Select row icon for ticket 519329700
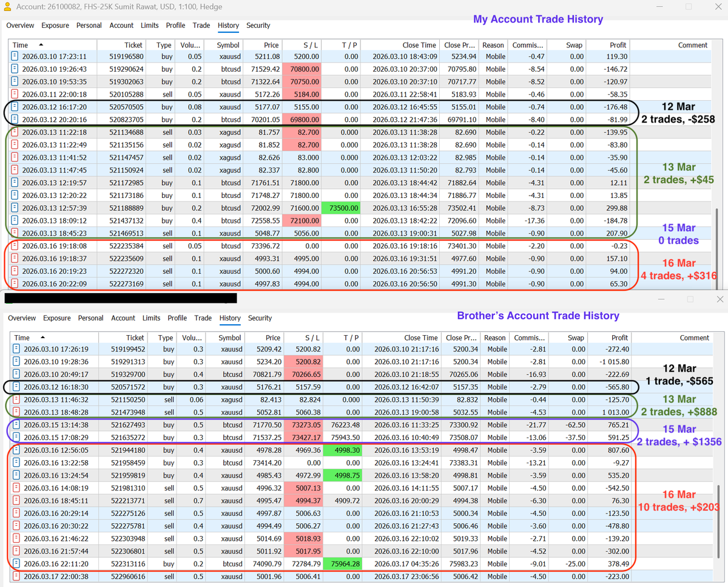728x587 pixels. 17,375
